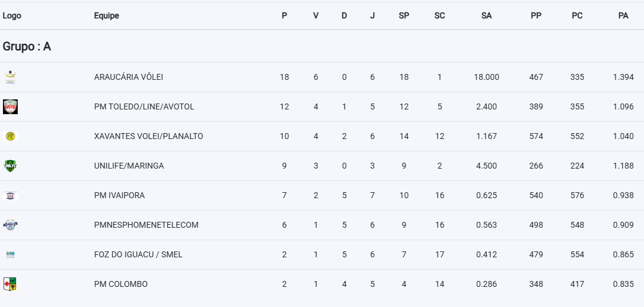The image size is (644, 307).
Task: Click the red AVOTOL team logo
Action: coord(10,107)
